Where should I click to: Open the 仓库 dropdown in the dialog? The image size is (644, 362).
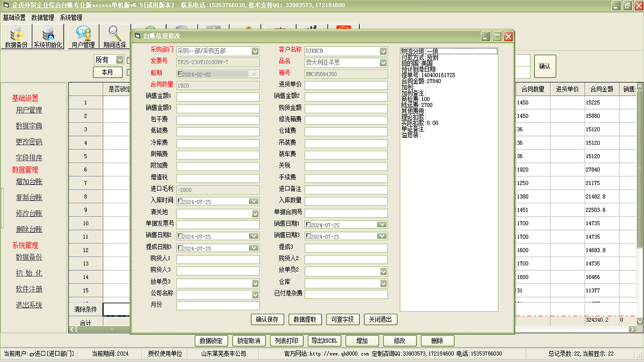(x=383, y=283)
